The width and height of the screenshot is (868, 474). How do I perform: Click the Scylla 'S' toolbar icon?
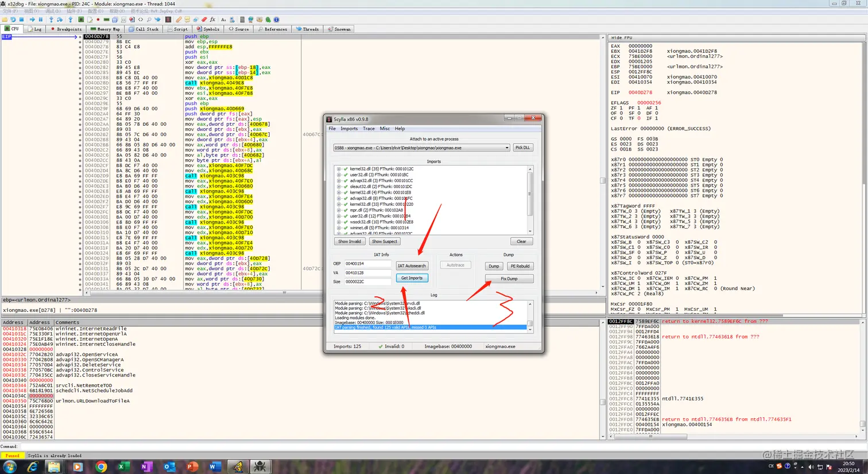[168, 20]
